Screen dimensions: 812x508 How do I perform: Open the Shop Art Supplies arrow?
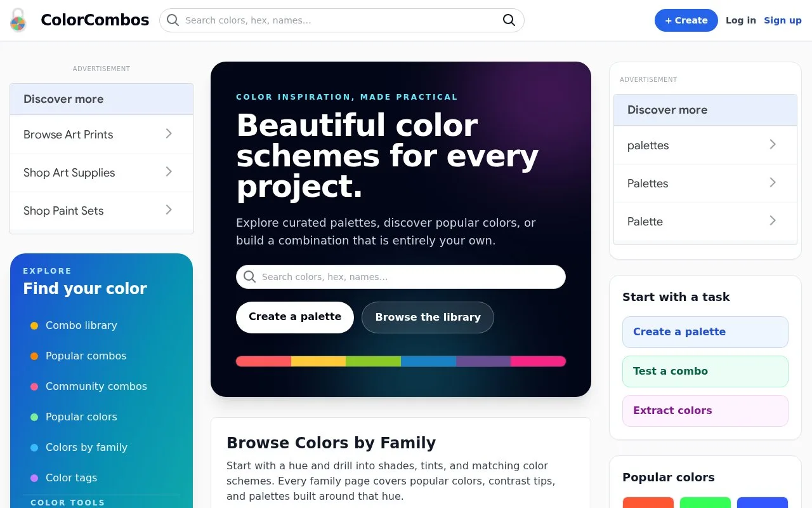tap(169, 171)
